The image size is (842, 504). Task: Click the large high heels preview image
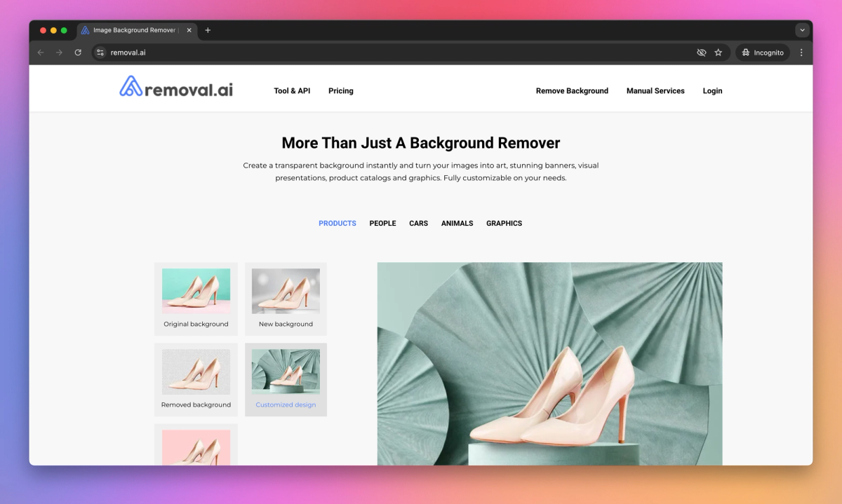point(549,364)
